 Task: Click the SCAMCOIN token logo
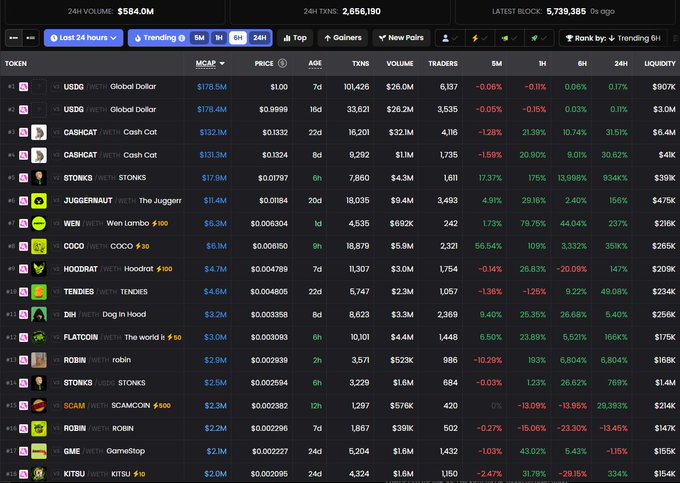pyautogui.click(x=39, y=405)
